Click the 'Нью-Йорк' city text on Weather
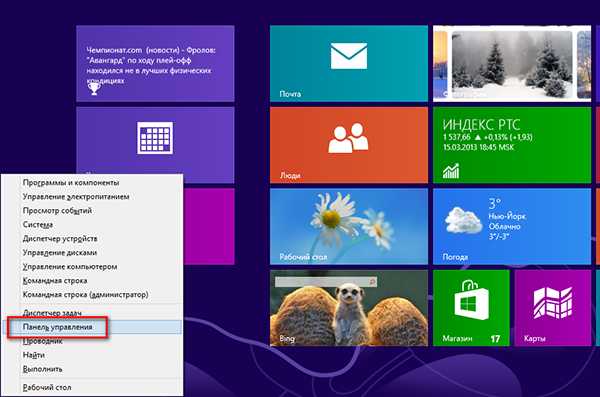Screen dimensions: 600x397 point(507,216)
